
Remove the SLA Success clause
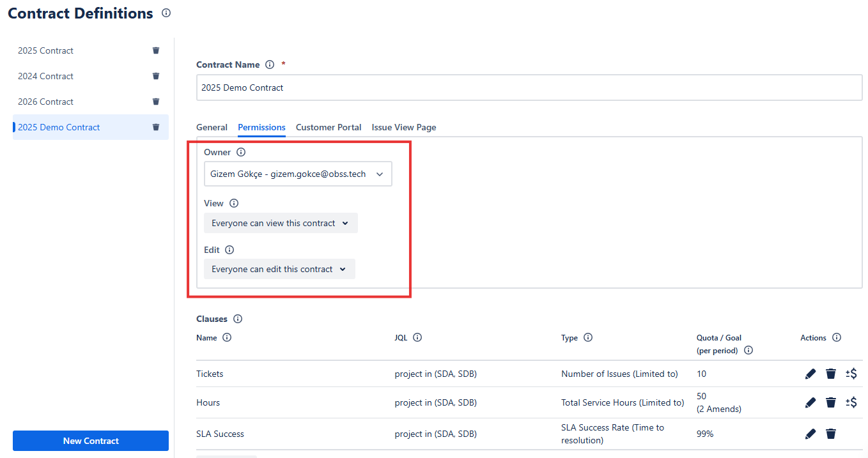831,434
